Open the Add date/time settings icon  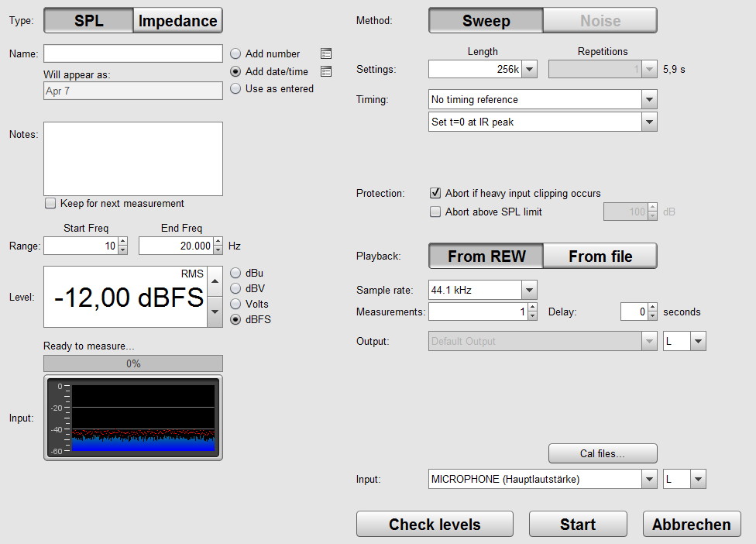(x=326, y=71)
